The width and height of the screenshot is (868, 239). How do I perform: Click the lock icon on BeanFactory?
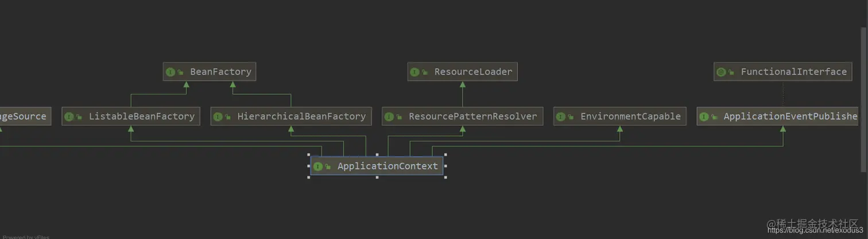click(180, 72)
